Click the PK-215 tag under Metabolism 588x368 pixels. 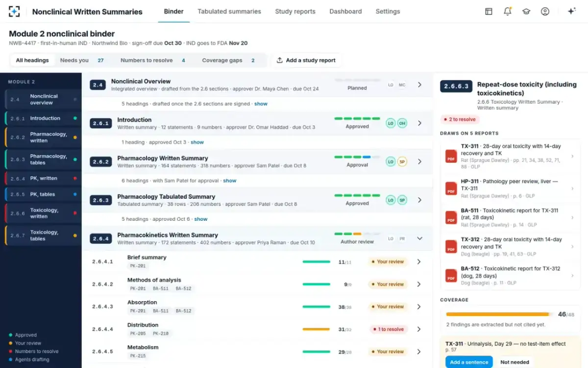click(138, 356)
